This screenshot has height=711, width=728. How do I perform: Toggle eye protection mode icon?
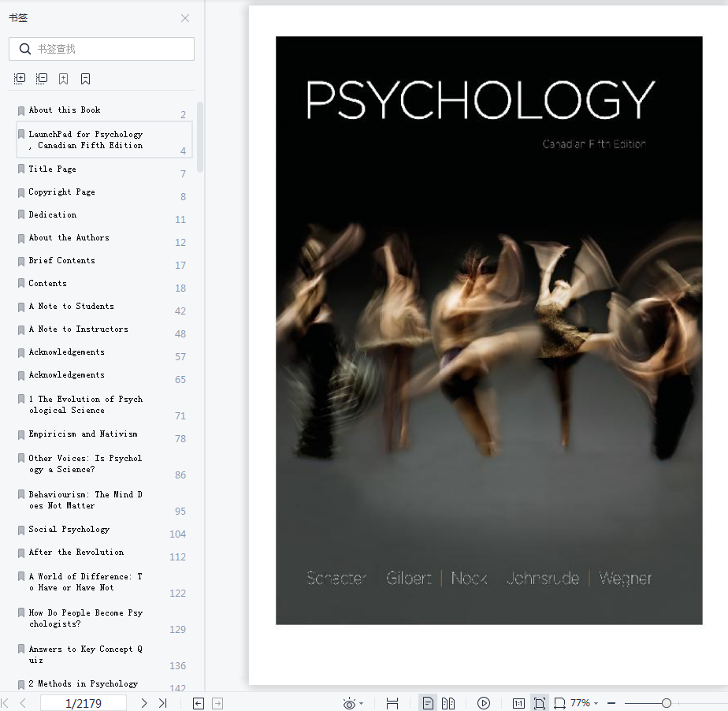pos(349,704)
